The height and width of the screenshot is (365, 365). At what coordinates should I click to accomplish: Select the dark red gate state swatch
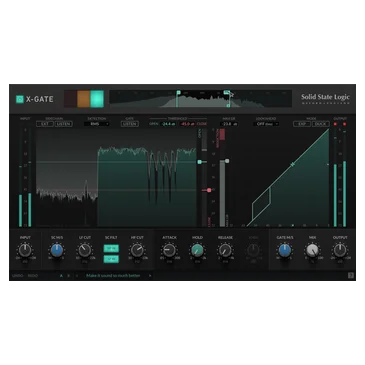[x=70, y=99]
